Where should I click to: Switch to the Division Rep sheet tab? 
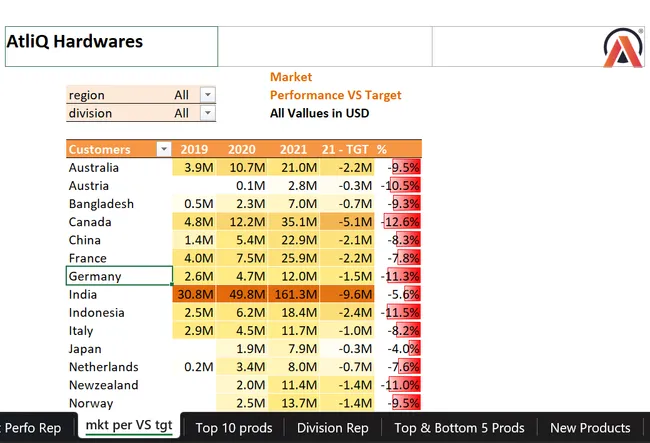(x=332, y=428)
